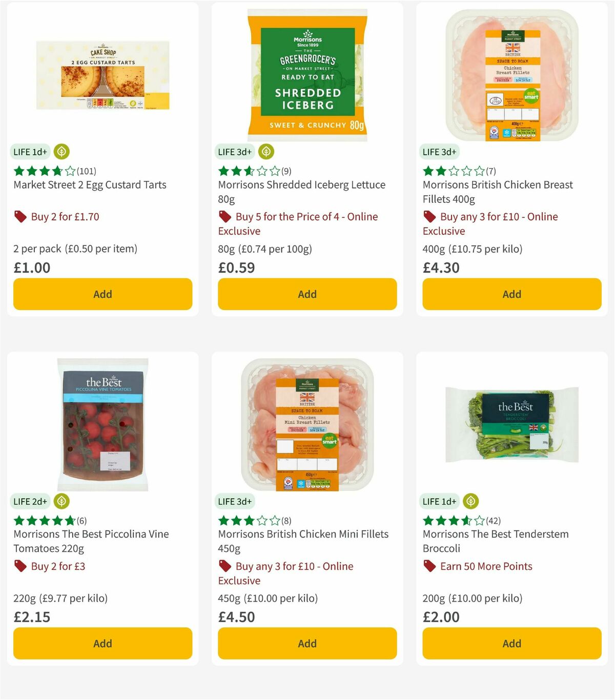Screen dimensions: 615x700
Task: Click the leaf icon next to Tenderstem Broccoli badge
Action: tap(470, 501)
